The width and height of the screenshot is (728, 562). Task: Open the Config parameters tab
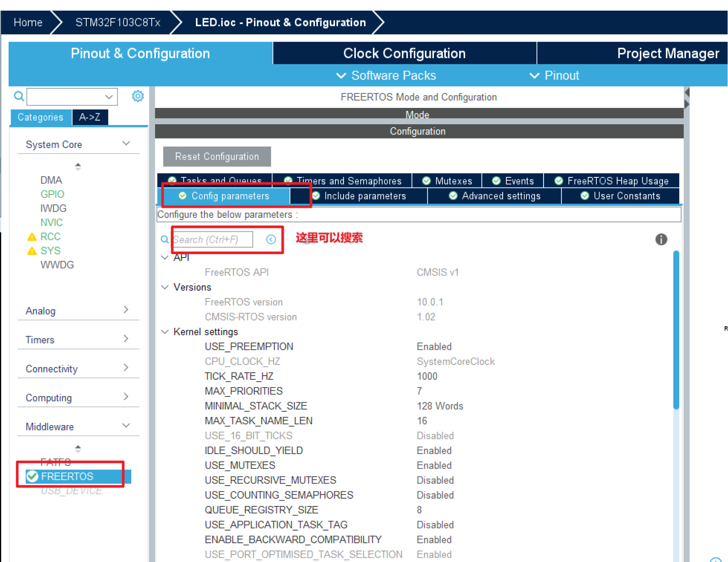pyautogui.click(x=224, y=196)
